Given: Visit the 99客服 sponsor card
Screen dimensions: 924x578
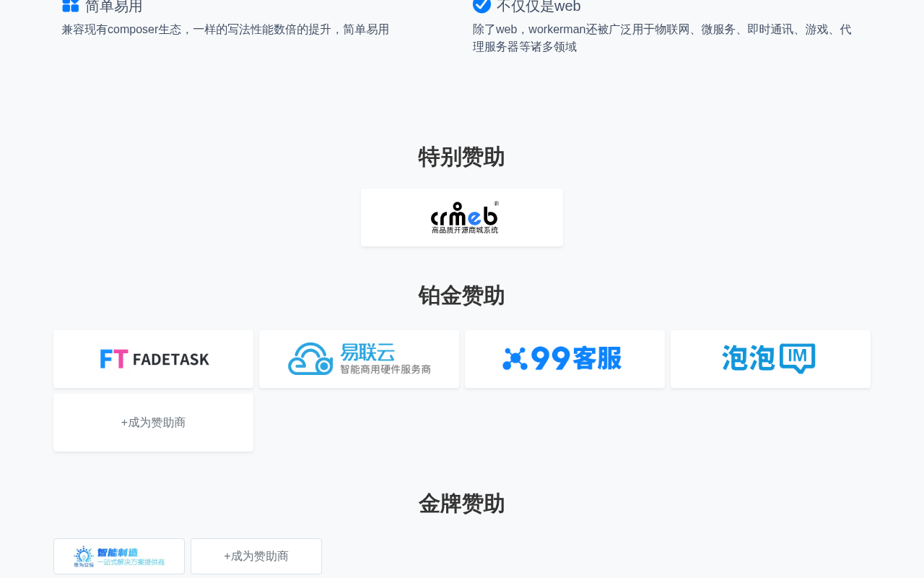Looking at the screenshot, I should click(x=565, y=359).
